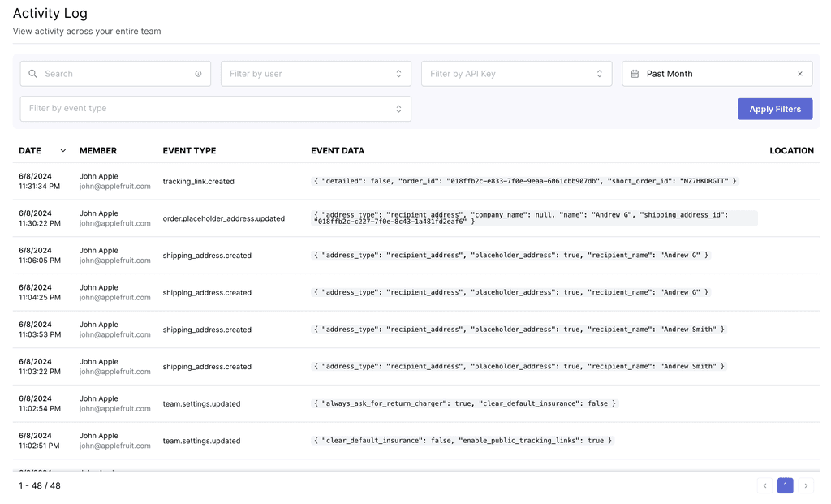Screen dimensions: 831x504
Task: Click shipping_address.created at 11:04:25 PM row
Action: 207,292
